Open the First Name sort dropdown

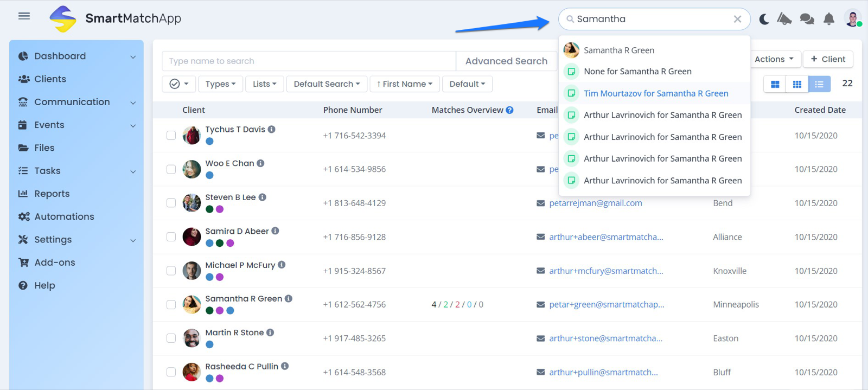[x=405, y=84]
